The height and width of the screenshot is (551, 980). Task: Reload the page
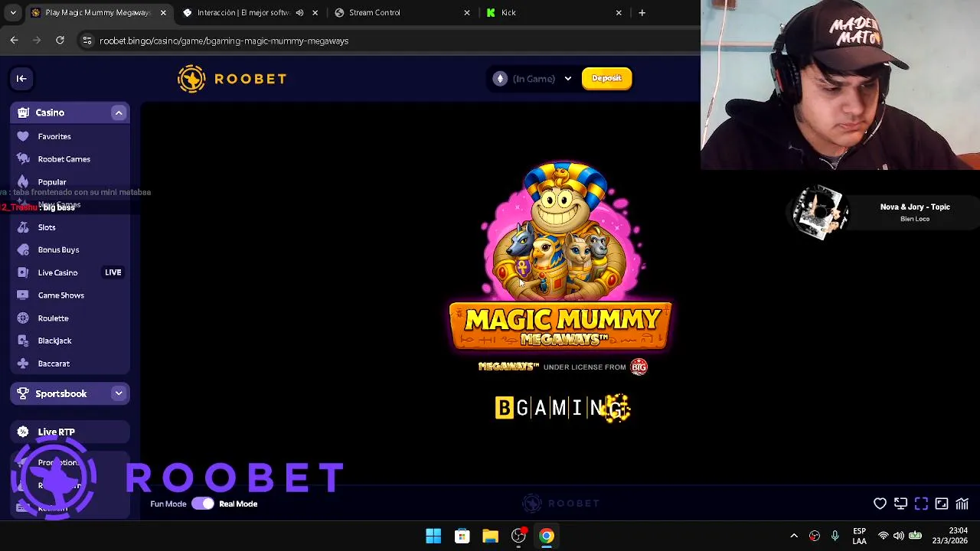pos(60,41)
